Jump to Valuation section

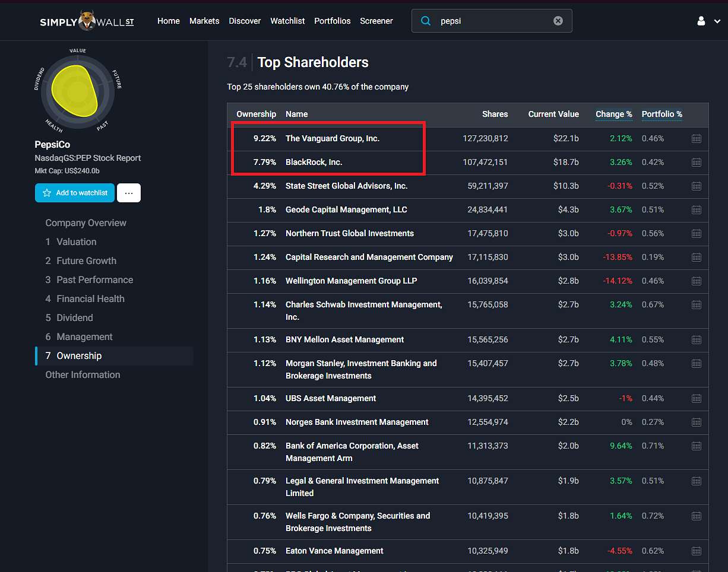pos(71,242)
